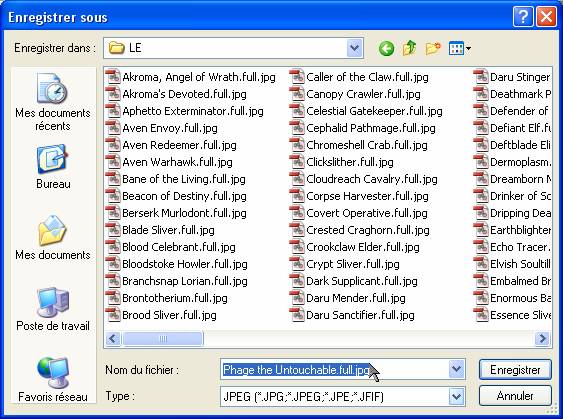Select file Crookclaw Elder.full.jpg

click(355, 247)
